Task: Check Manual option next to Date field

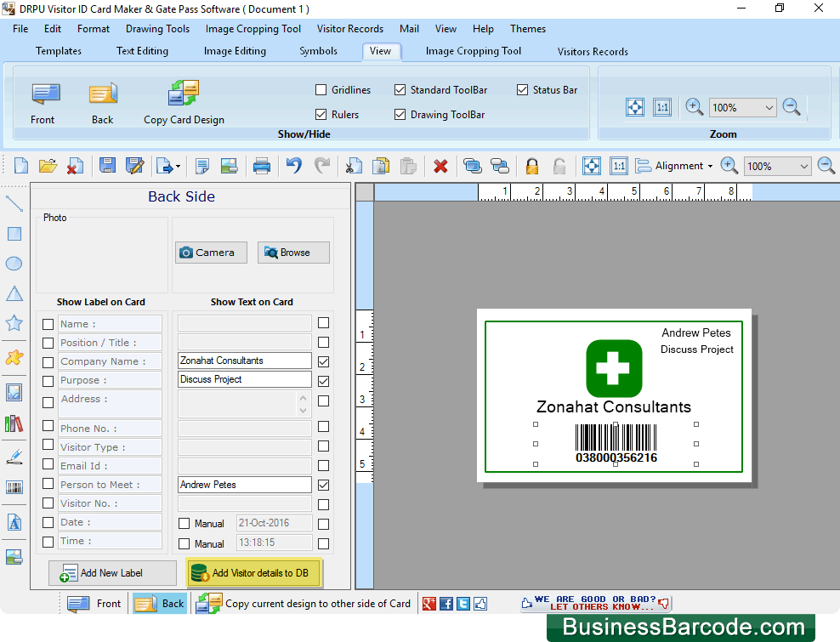Action: (184, 523)
